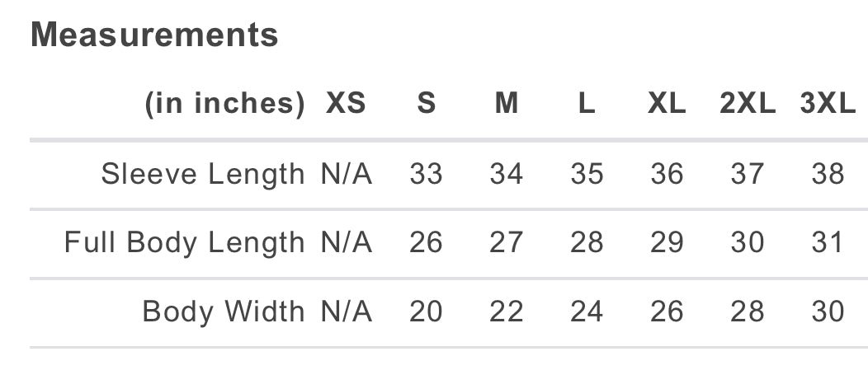Click the Measurements heading
Image resolution: width=868 pixels, height=370 pixels.
154,35
